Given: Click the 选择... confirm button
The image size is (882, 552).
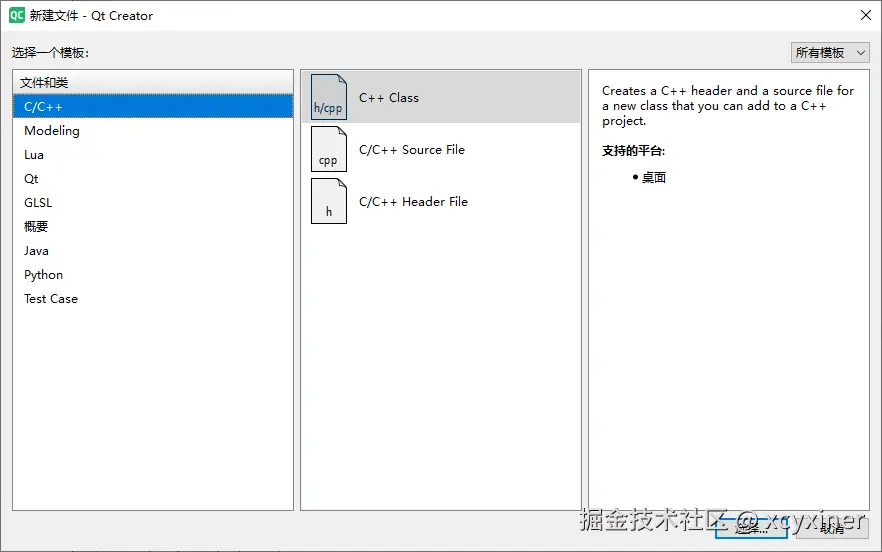Looking at the screenshot, I should pos(751,528).
